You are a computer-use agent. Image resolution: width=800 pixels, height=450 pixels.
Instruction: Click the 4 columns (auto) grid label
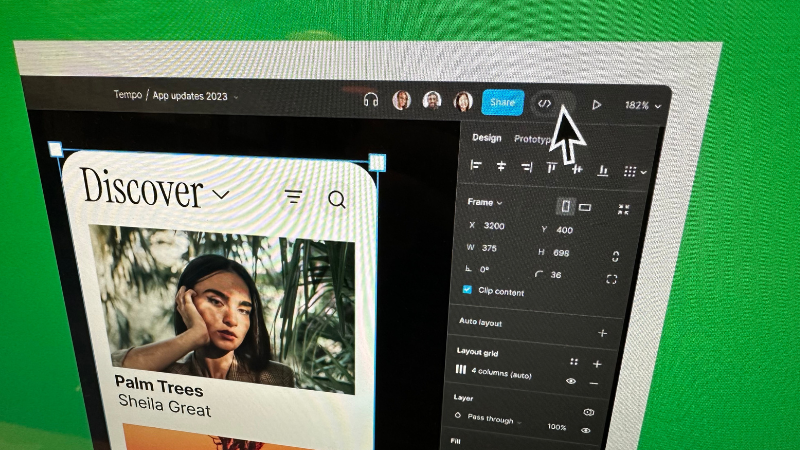coord(501,373)
